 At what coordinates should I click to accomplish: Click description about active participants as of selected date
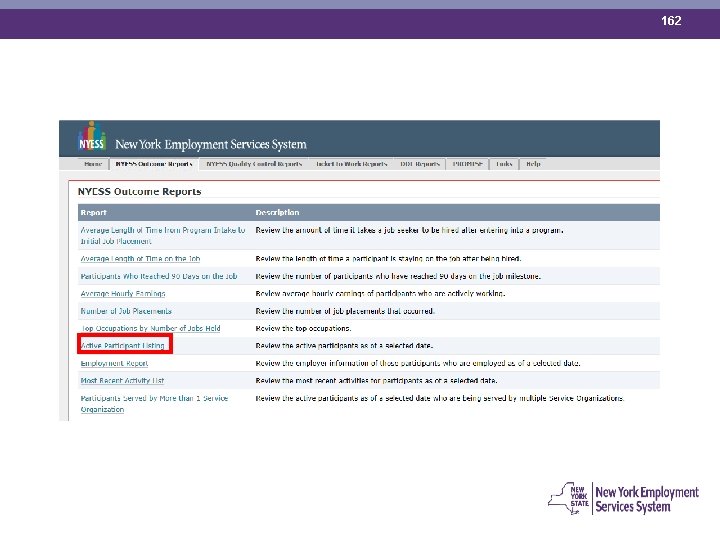[344, 345]
